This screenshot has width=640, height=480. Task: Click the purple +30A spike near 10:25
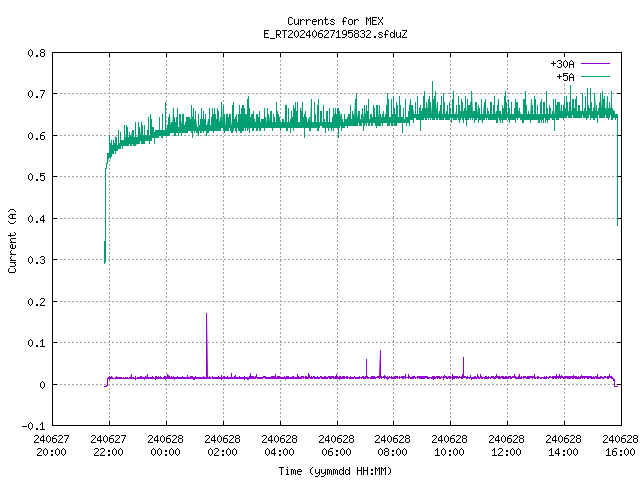463,367
